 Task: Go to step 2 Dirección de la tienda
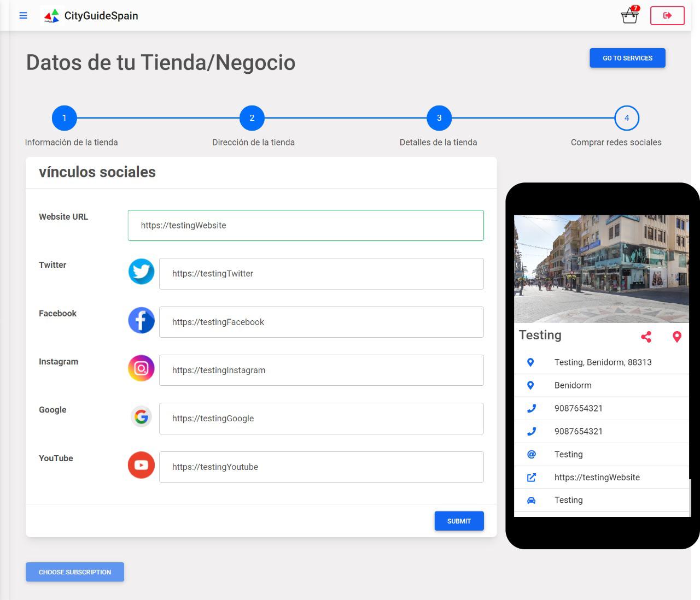[252, 118]
